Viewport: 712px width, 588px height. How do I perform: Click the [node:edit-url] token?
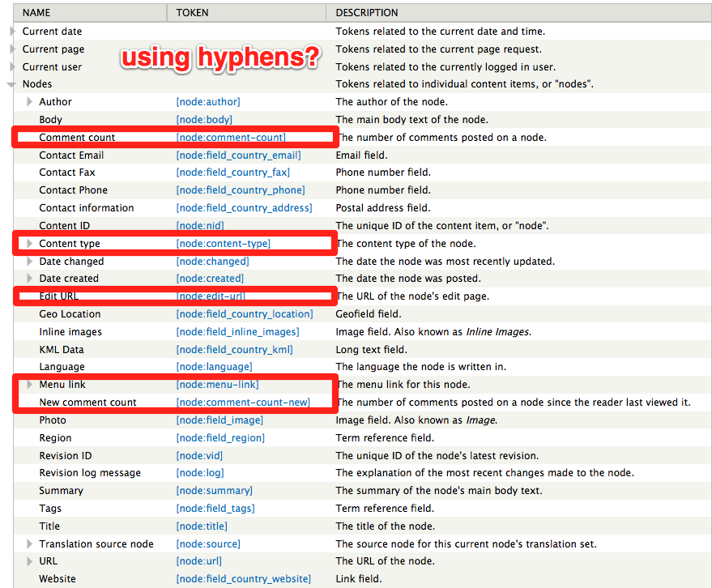pyautogui.click(x=211, y=296)
